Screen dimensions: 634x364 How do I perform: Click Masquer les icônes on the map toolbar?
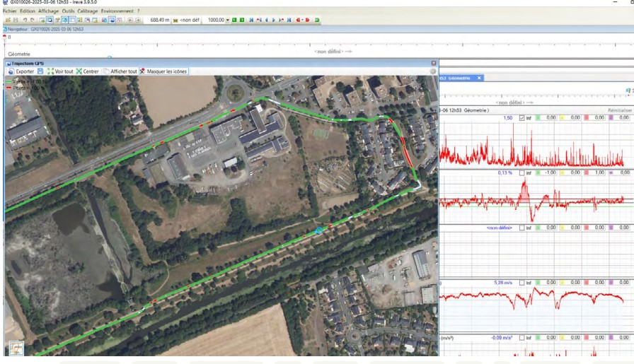coord(163,71)
